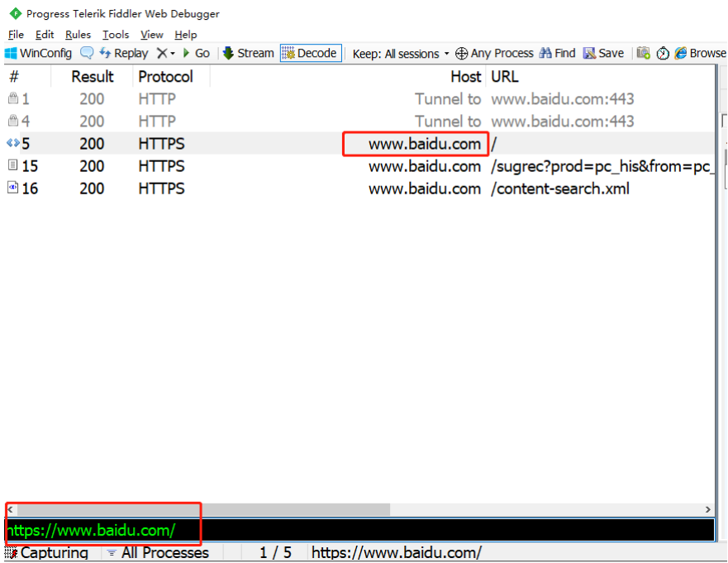Open the File menu

click(x=16, y=35)
